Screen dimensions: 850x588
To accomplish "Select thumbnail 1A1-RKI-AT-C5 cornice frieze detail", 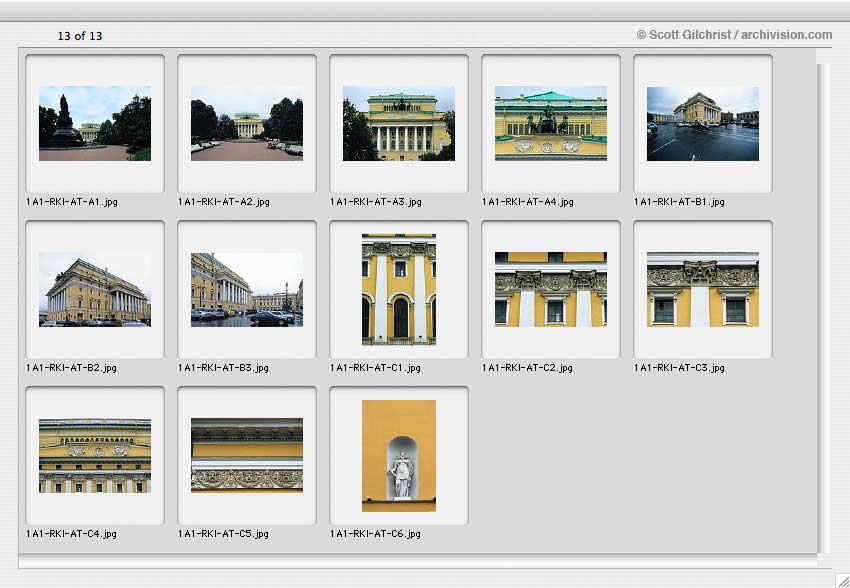I will pyautogui.click(x=247, y=455).
